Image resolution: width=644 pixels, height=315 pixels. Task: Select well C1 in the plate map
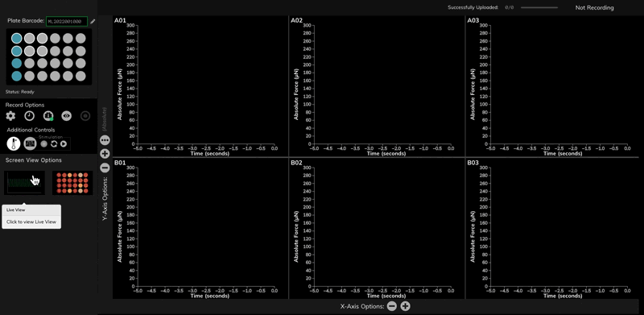[x=16, y=64]
